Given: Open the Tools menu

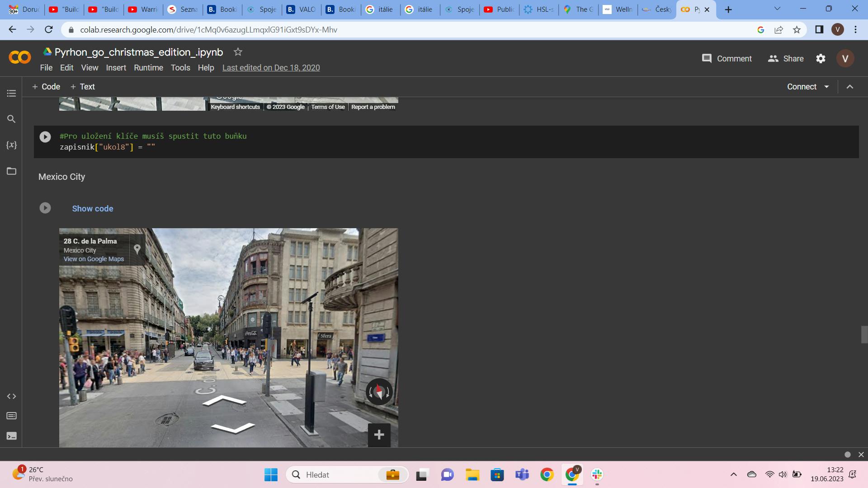Looking at the screenshot, I should point(180,68).
